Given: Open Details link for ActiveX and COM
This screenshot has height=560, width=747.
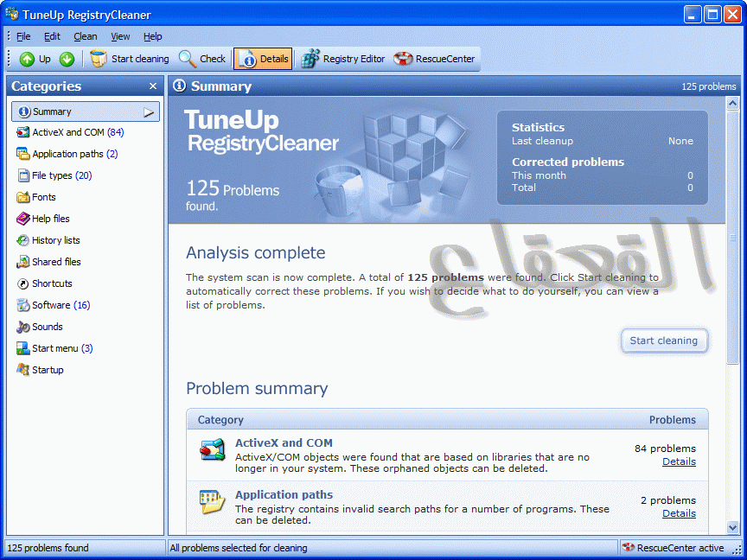Looking at the screenshot, I should coord(679,461).
